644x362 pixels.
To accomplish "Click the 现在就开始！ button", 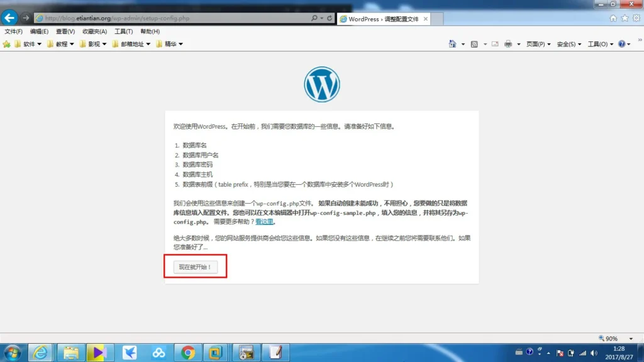I will [195, 267].
